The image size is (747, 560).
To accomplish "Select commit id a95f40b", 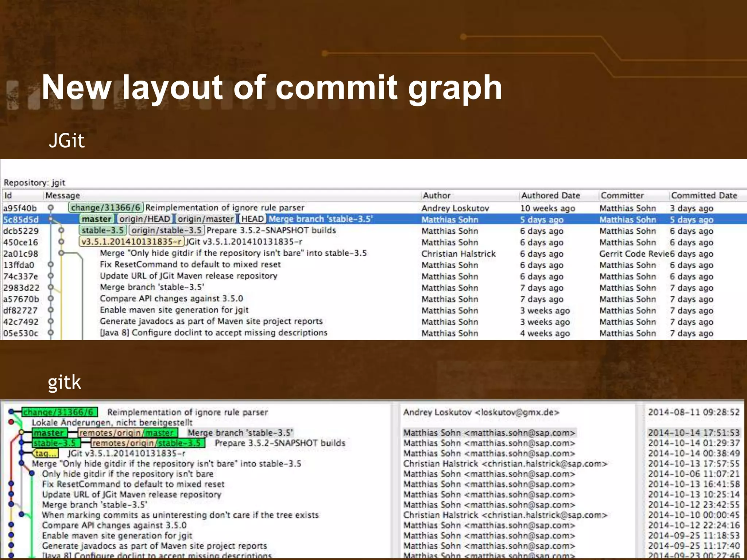I will 20,208.
